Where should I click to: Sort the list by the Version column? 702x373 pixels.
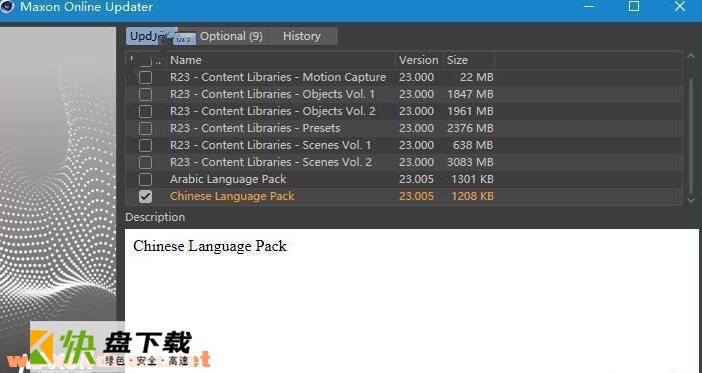tap(419, 60)
